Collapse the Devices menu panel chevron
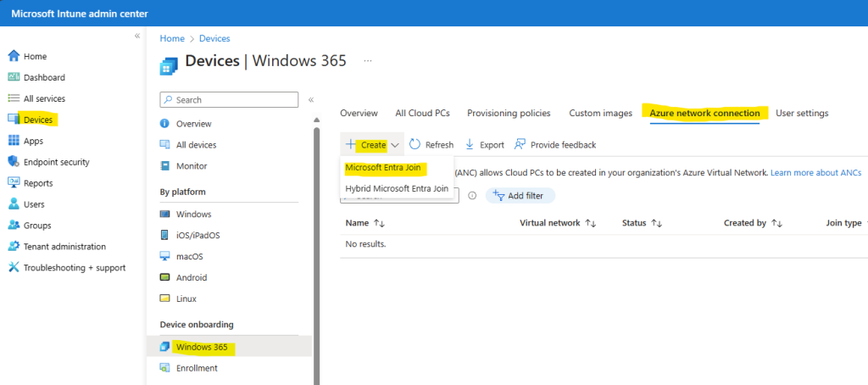This screenshot has width=868, height=385. (311, 100)
